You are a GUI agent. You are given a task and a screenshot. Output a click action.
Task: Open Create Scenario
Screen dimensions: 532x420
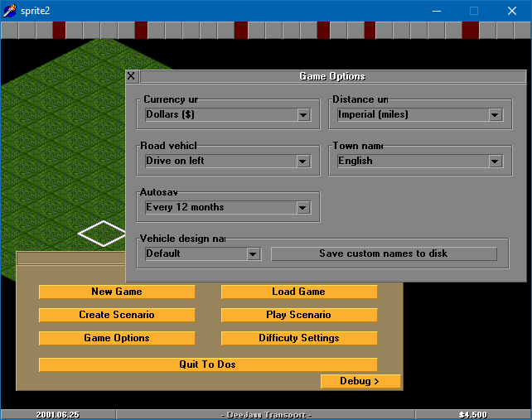(x=117, y=315)
